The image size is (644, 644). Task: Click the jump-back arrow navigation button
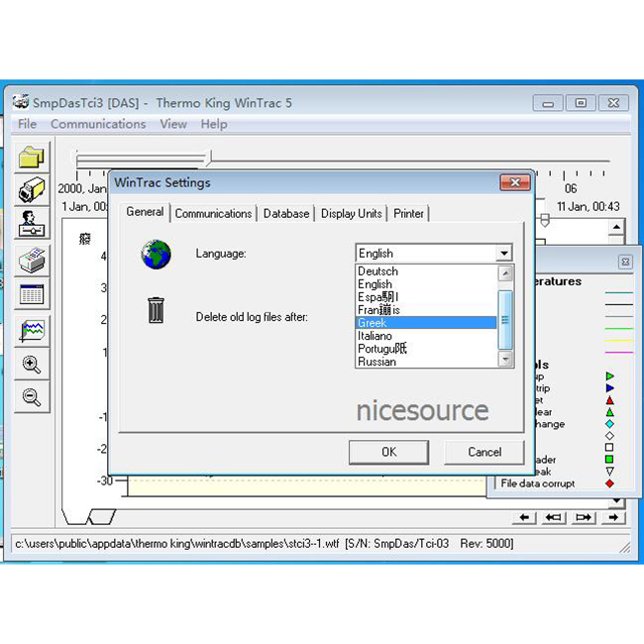point(554,517)
